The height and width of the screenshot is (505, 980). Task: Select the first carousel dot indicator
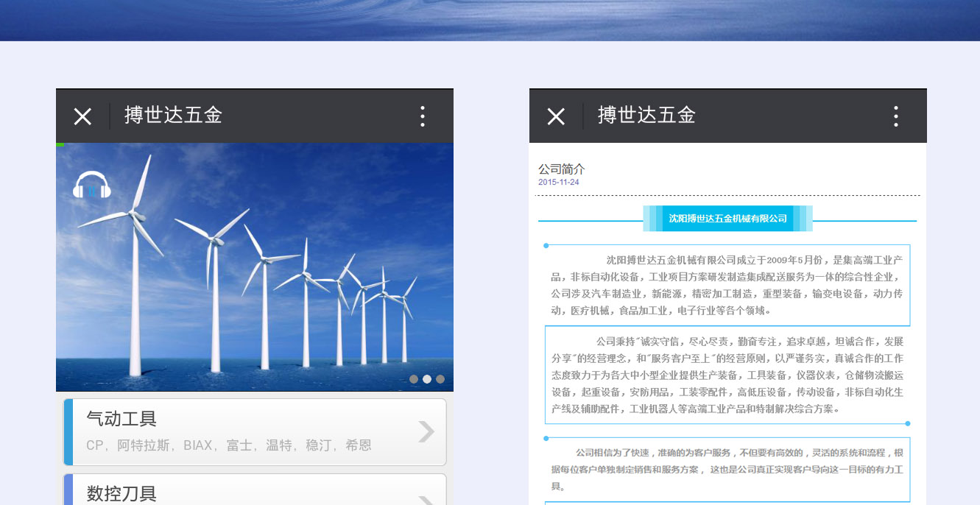(414, 379)
